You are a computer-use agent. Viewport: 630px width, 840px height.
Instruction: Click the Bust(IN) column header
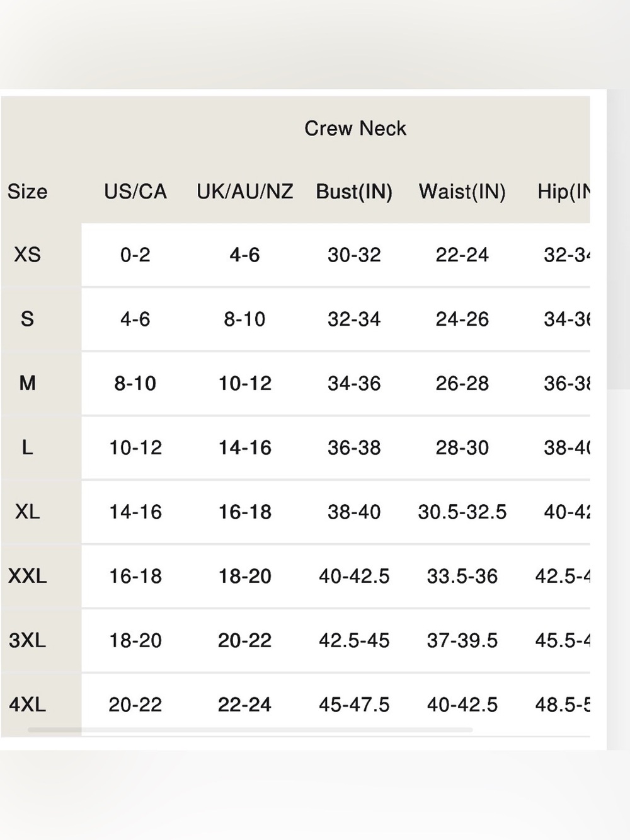tap(354, 192)
